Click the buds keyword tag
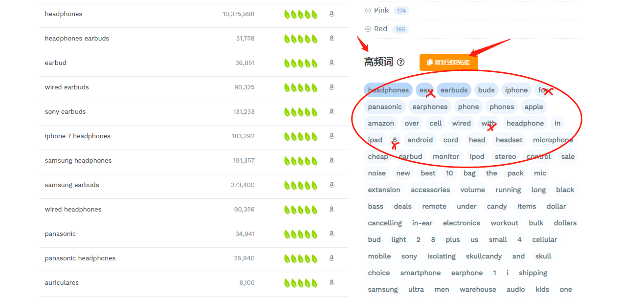Viewport: 644px width, 298px height. pos(486,90)
